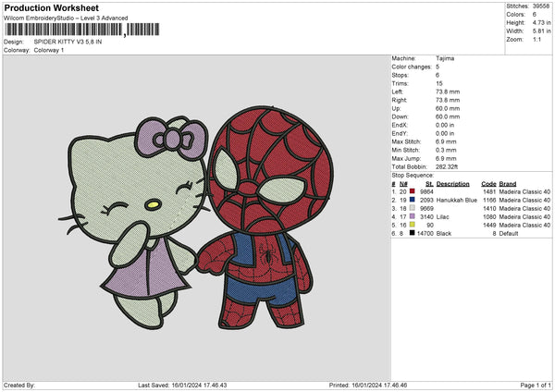
Task: Click the barcode below the worksheet title
Action: pyautogui.click(x=81, y=30)
